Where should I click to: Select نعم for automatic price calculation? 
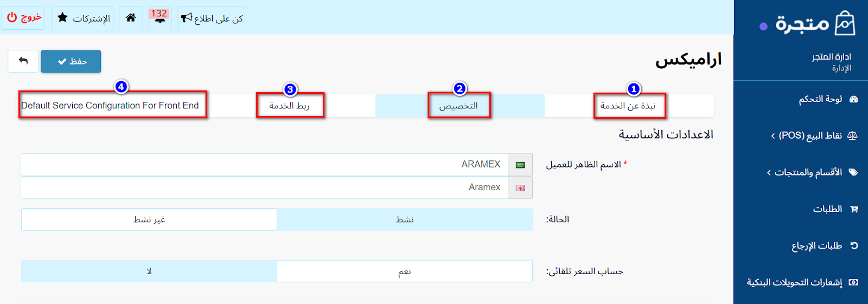[405, 271]
